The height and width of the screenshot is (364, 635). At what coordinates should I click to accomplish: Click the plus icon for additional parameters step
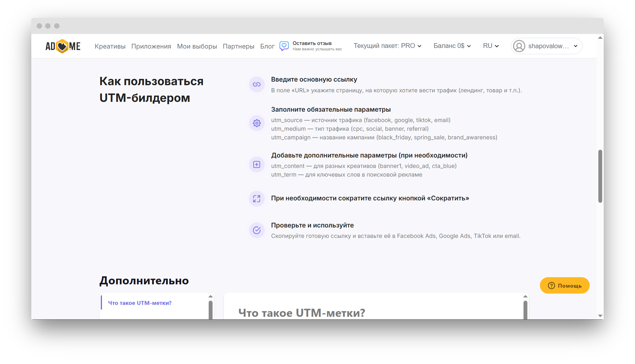coord(256,164)
